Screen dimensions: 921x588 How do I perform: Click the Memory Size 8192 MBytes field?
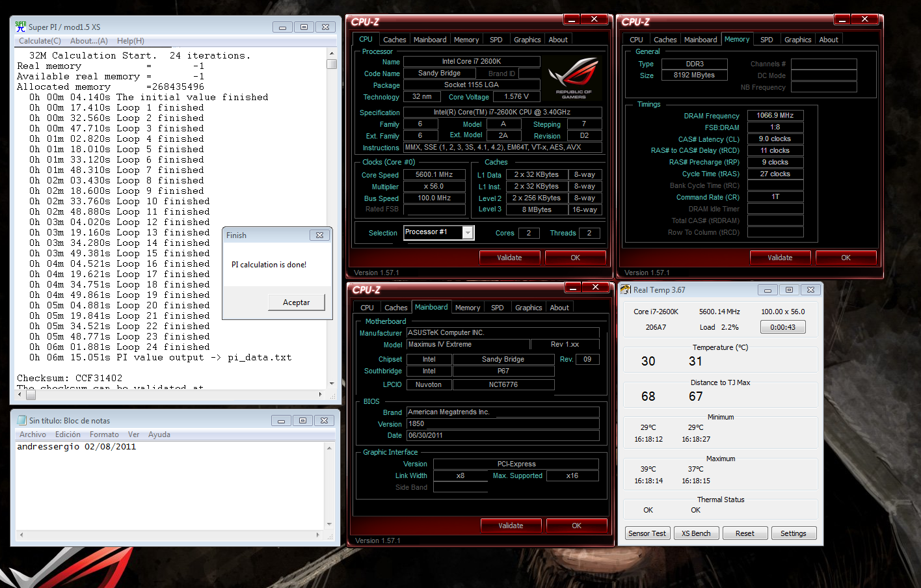(x=694, y=75)
